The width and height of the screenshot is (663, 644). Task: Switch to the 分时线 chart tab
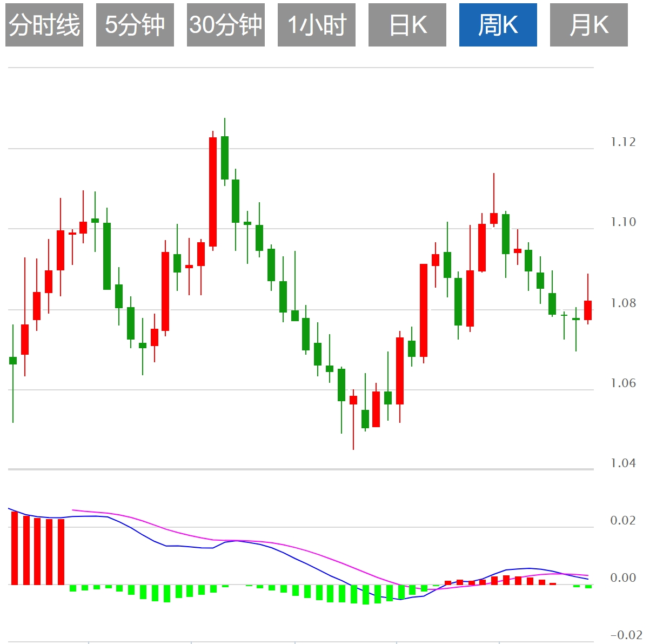pos(44,25)
